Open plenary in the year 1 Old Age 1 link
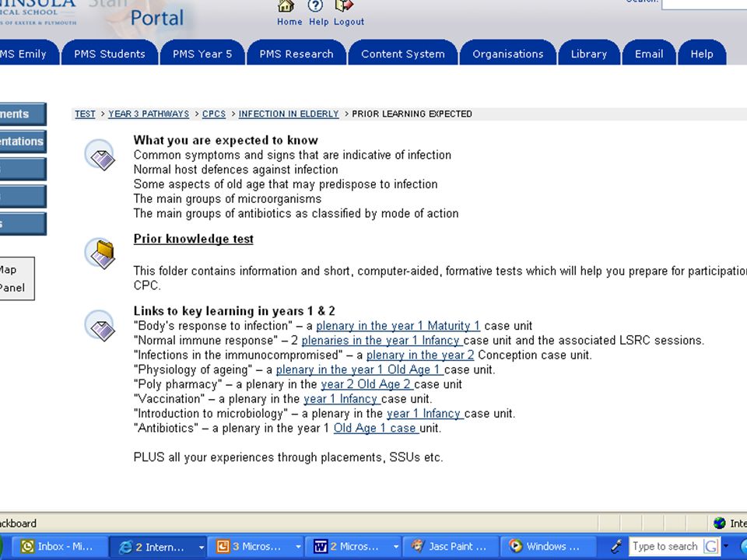This screenshot has width=747, height=560. tap(359, 369)
